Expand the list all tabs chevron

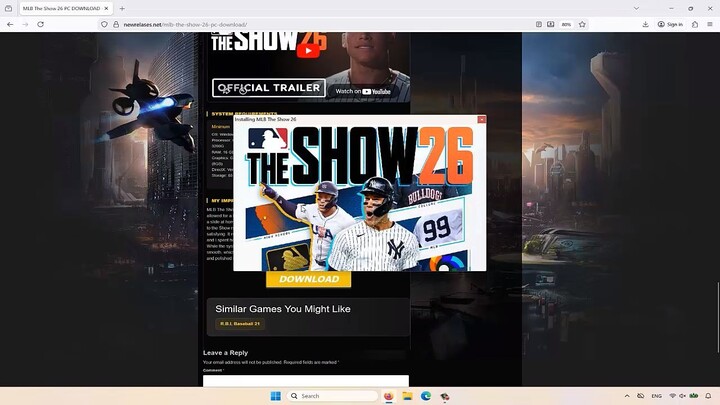pyautogui.click(x=636, y=8)
